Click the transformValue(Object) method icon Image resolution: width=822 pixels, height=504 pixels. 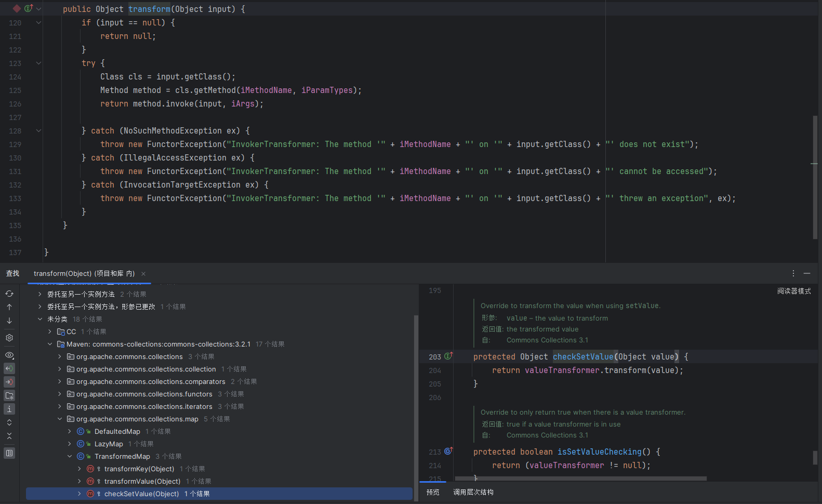point(90,481)
